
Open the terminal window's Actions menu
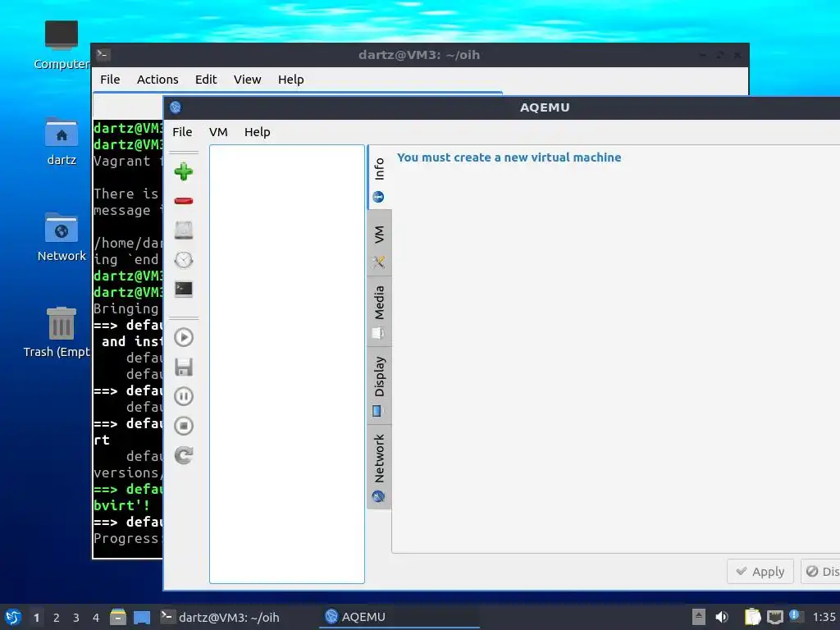[157, 80]
